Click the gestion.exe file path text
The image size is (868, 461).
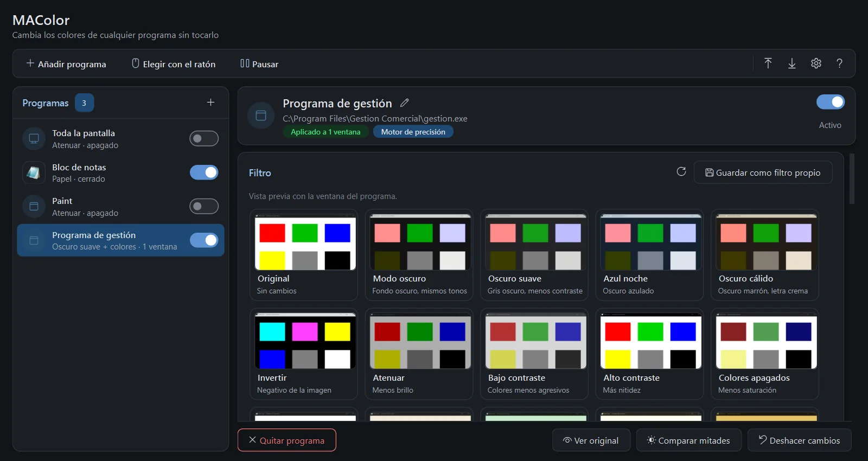375,118
